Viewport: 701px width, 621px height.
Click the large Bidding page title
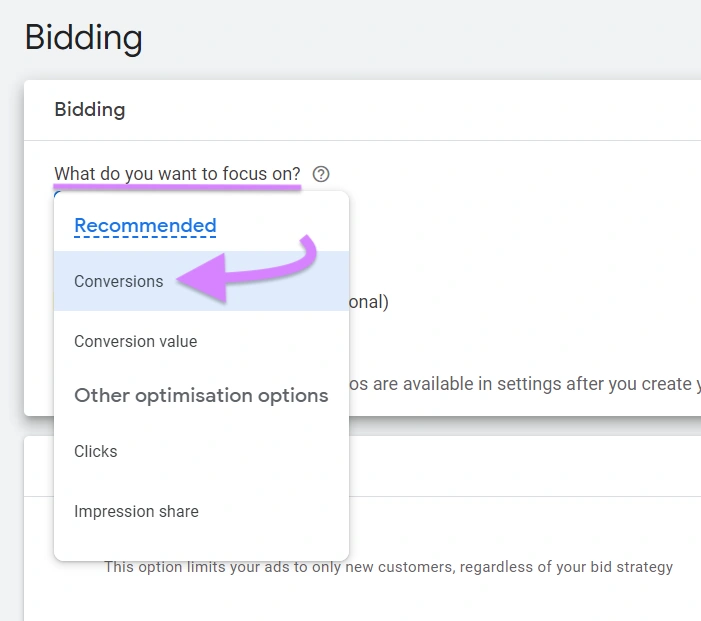(84, 38)
